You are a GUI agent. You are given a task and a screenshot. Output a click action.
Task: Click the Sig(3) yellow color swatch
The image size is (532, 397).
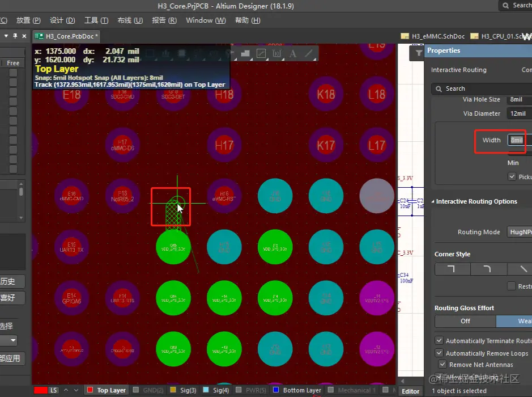pos(173,390)
